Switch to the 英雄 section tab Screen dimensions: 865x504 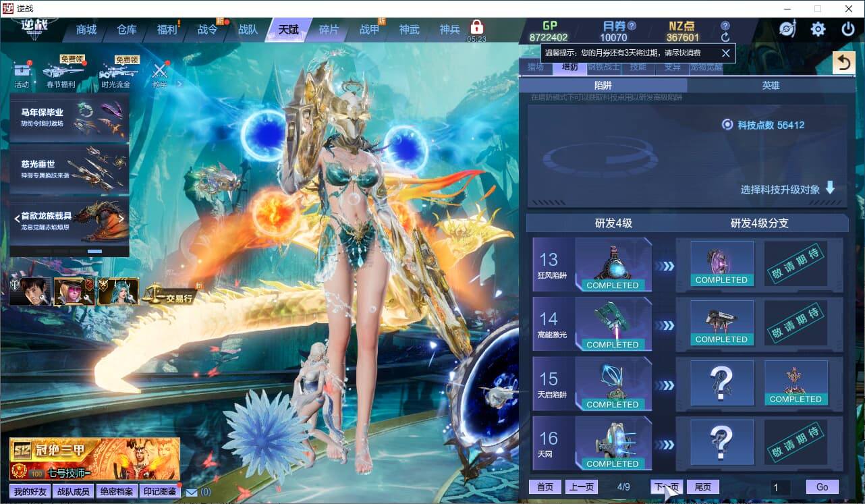(x=771, y=86)
